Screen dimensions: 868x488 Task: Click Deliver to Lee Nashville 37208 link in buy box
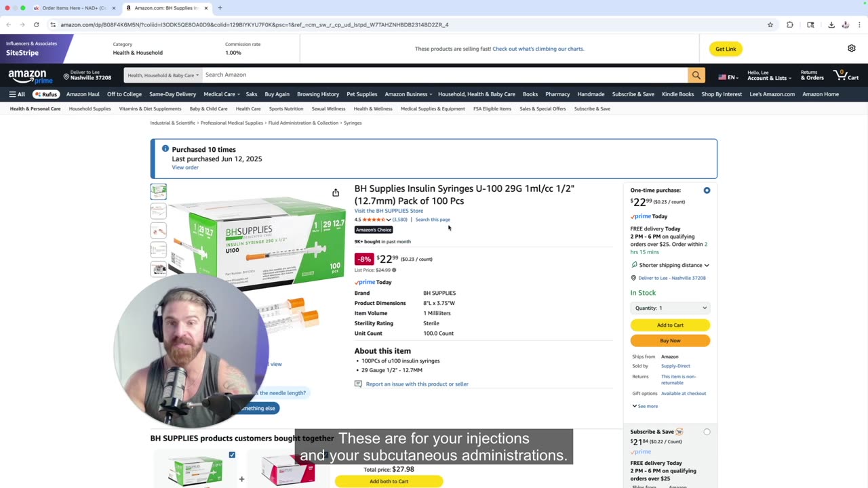(672, 278)
